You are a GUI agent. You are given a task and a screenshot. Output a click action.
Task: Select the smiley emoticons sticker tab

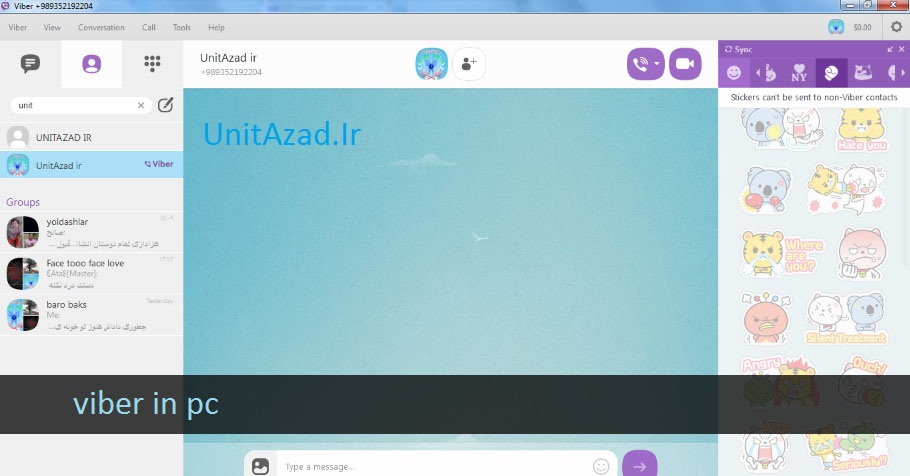(734, 73)
